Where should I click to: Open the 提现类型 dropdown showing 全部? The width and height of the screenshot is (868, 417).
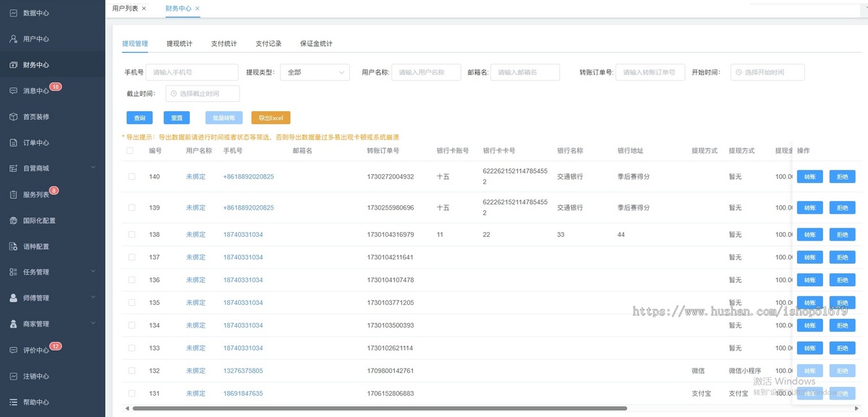[315, 72]
